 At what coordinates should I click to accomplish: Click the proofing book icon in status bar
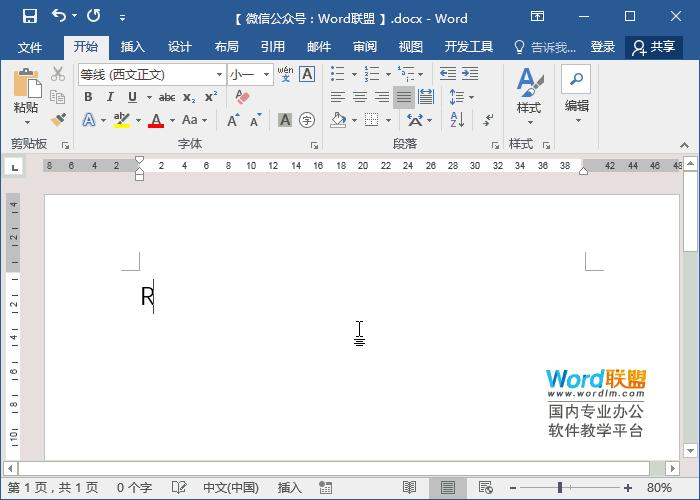coord(179,488)
